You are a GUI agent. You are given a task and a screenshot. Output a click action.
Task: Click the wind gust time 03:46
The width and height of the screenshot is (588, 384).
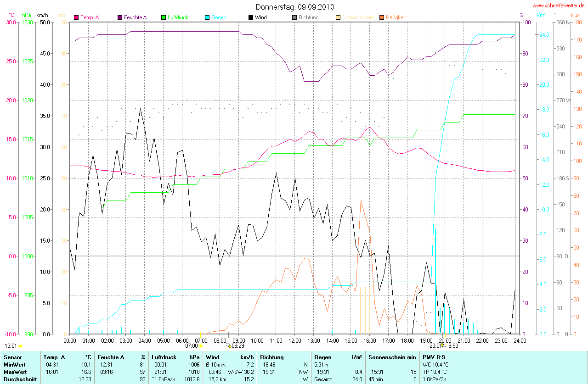[x=215, y=372]
